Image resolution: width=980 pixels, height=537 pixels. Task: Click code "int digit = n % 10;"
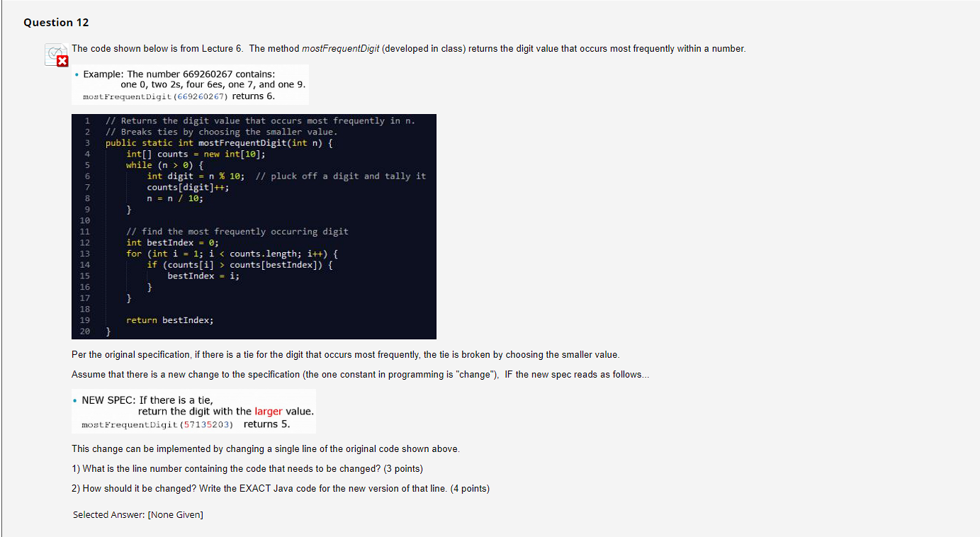pos(196,176)
